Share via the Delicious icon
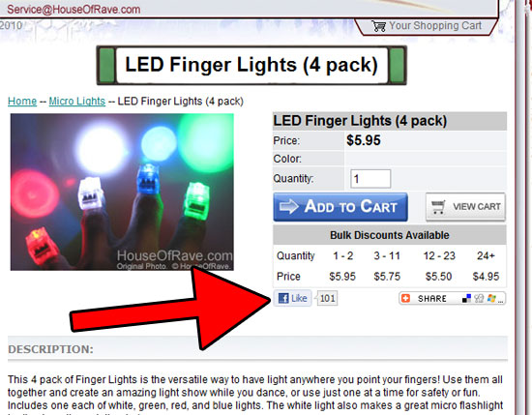This screenshot has width=532, height=415. click(x=467, y=298)
